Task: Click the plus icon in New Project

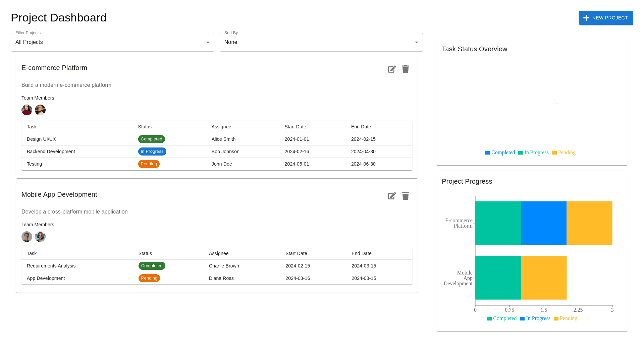Action: point(586,18)
